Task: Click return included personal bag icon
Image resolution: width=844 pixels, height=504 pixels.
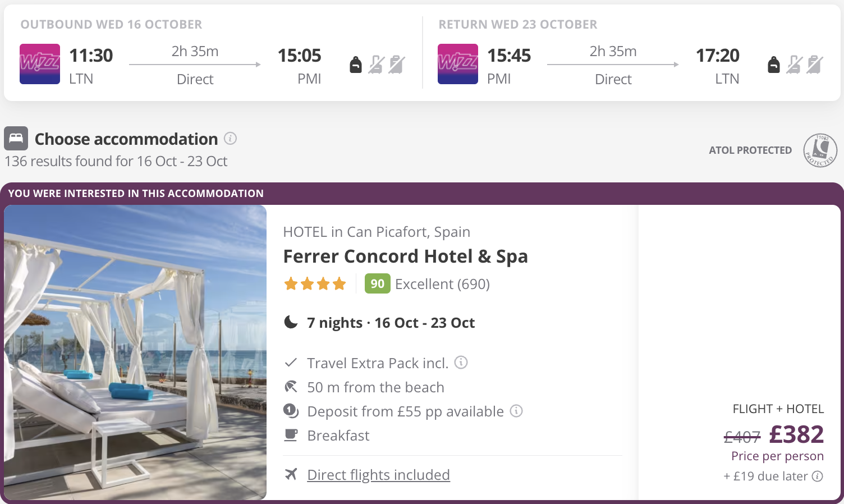Action: [x=774, y=65]
